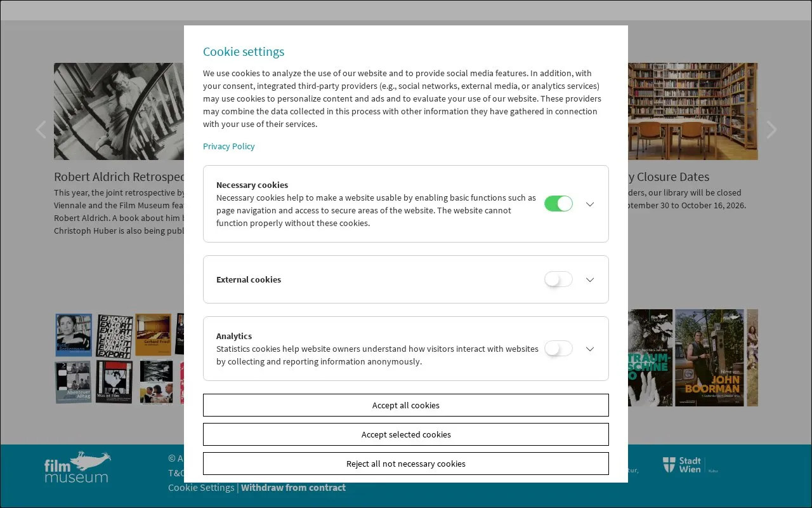The height and width of the screenshot is (508, 812).
Task: Open the library bookshelves photo
Action: [693, 111]
